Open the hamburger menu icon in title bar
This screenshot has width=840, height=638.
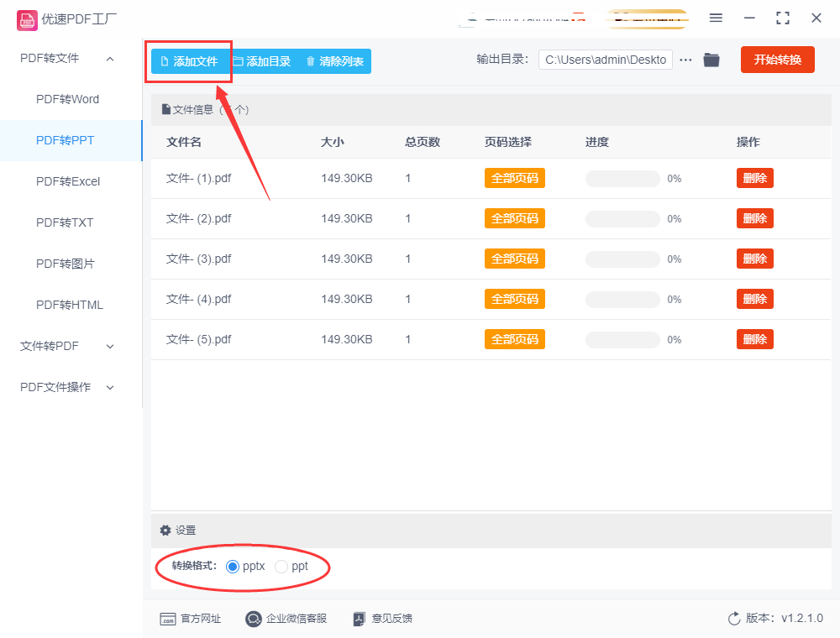pyautogui.click(x=716, y=18)
